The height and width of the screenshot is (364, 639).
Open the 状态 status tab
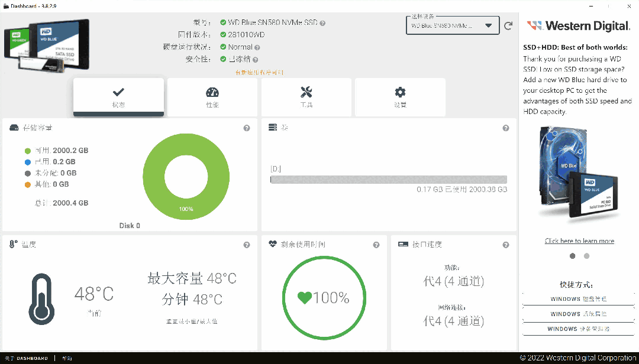click(x=118, y=97)
